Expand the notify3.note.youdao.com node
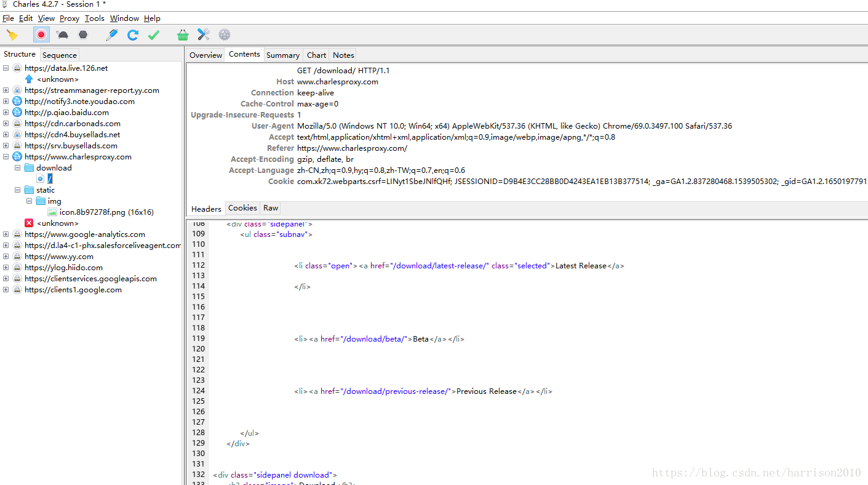The image size is (868, 485). 6,102
